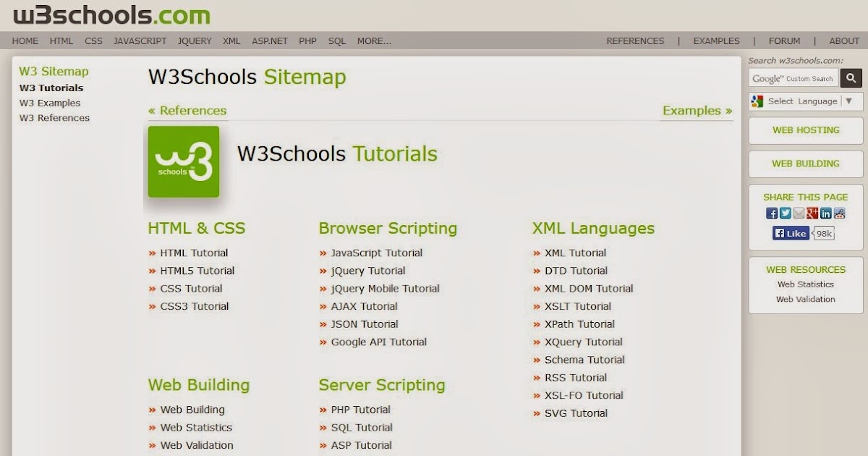
Task: Select W3 References in the left sidebar
Action: point(54,118)
